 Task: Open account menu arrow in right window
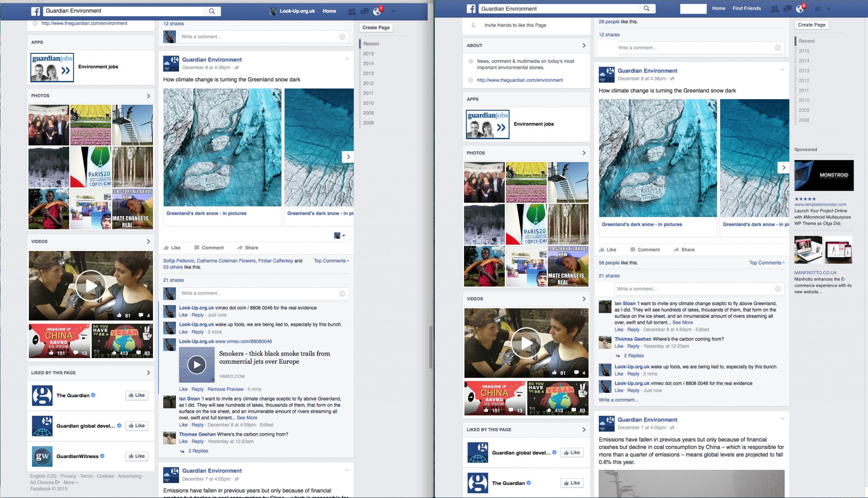tap(829, 9)
